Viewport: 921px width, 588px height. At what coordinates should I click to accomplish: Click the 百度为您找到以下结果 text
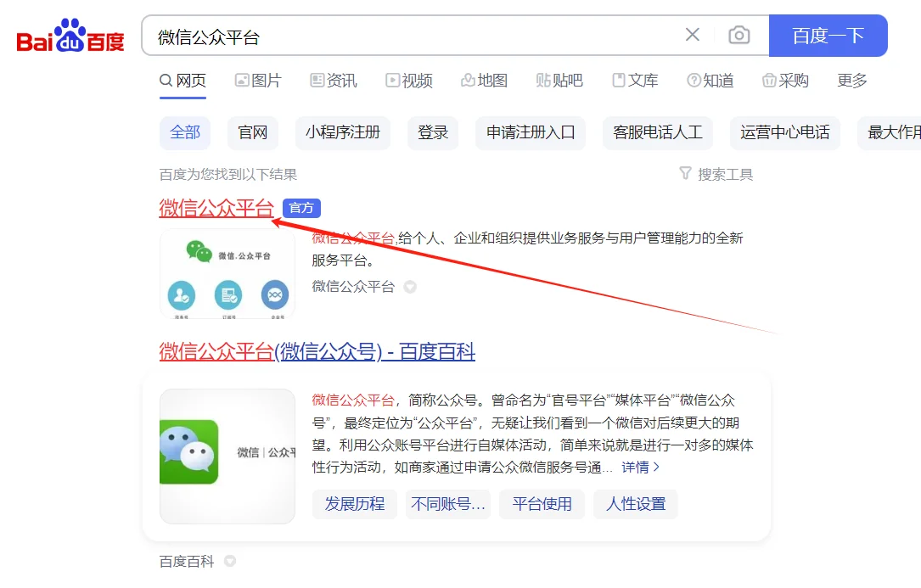pyautogui.click(x=227, y=175)
